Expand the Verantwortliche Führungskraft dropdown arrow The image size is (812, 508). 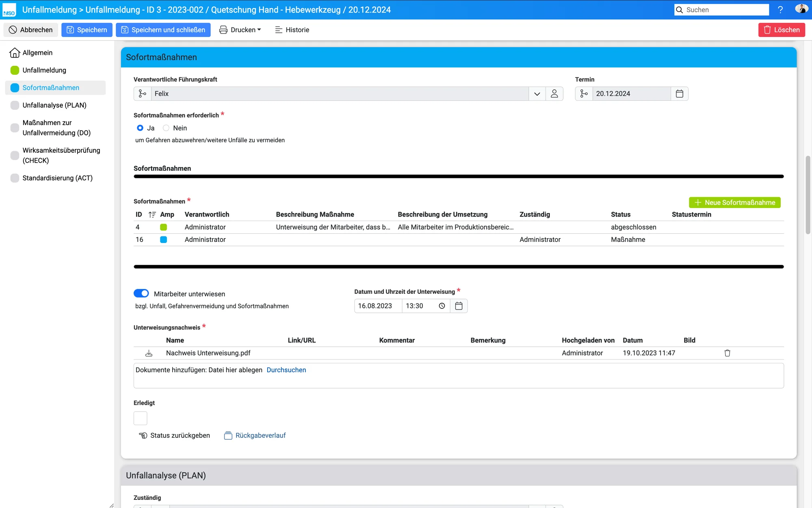pyautogui.click(x=537, y=93)
